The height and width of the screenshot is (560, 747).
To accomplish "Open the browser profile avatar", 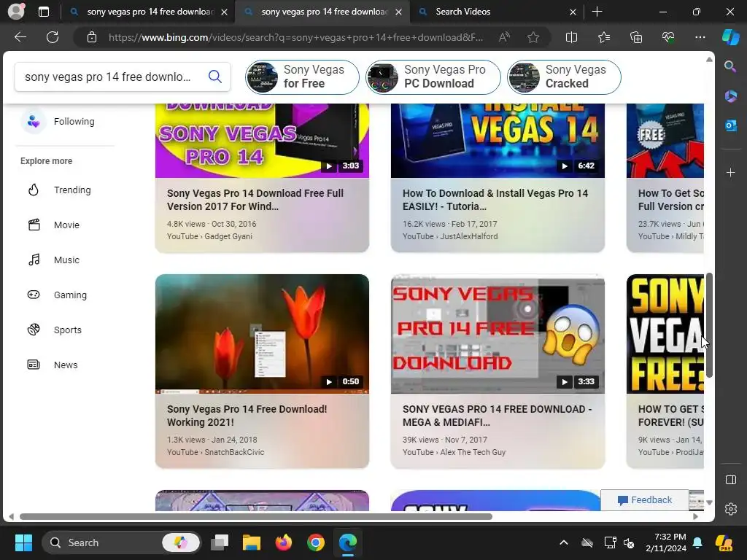I will (x=16, y=12).
